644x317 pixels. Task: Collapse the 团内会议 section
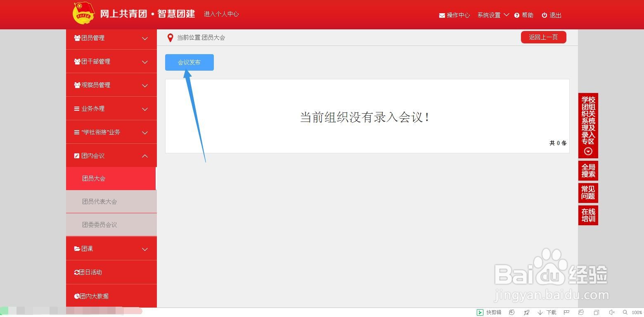click(x=111, y=155)
